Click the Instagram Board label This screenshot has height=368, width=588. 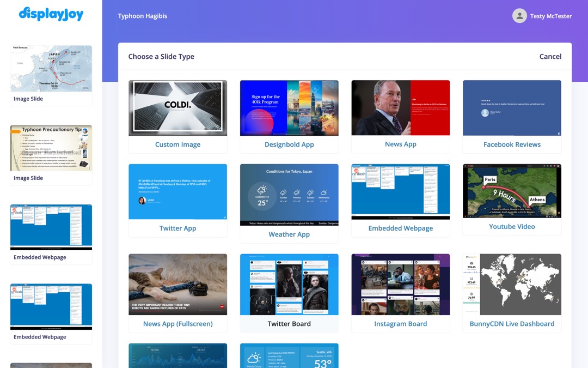(x=401, y=324)
